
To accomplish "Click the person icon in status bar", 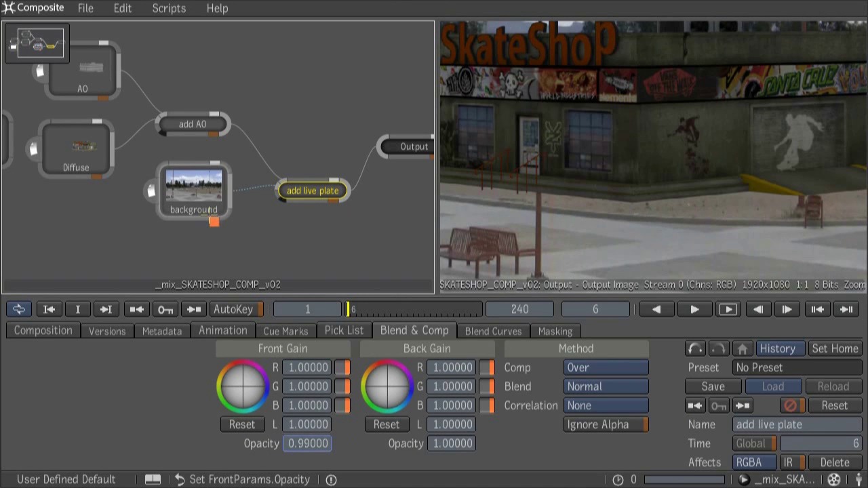I will coord(859,480).
